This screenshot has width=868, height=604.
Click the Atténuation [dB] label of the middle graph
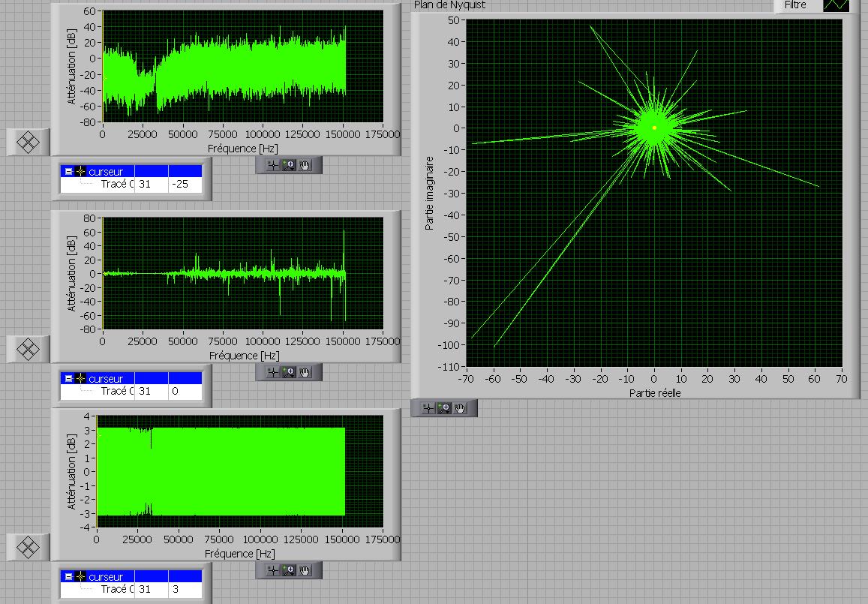pos(71,274)
